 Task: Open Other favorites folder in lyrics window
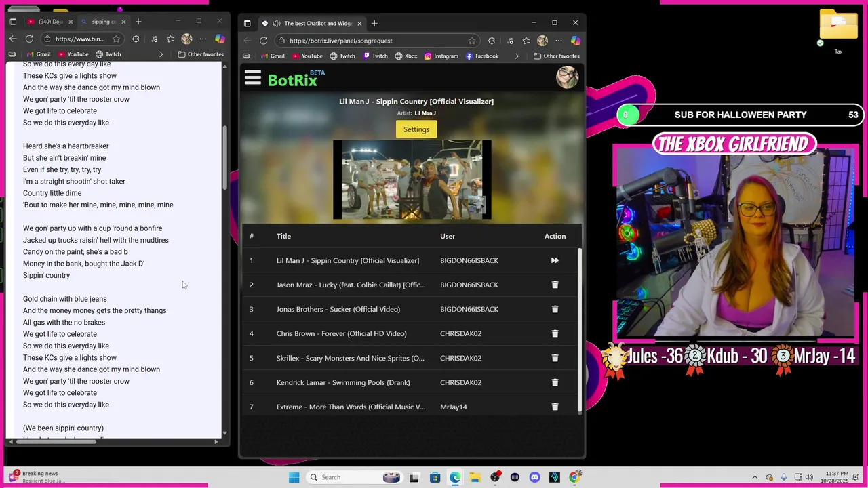click(201, 54)
